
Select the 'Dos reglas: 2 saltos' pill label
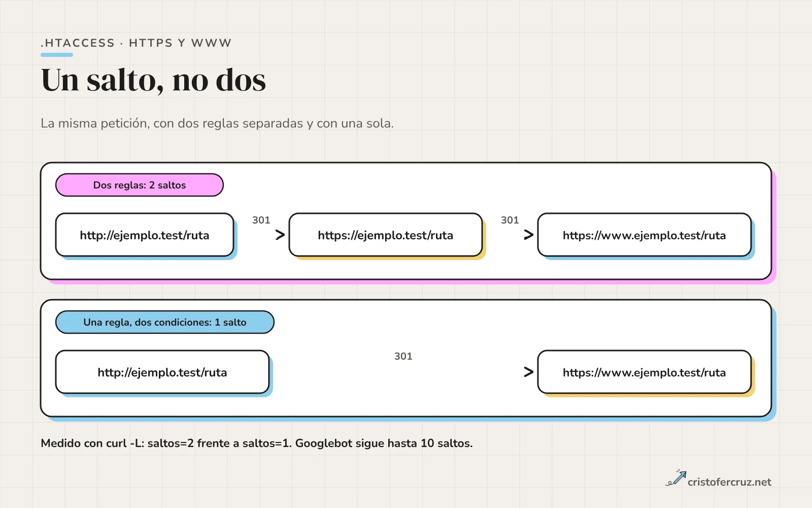140,185
